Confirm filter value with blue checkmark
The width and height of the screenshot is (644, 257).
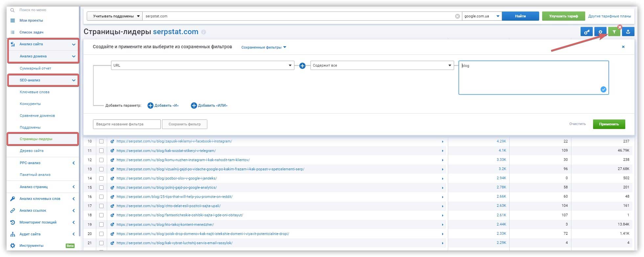603,89
